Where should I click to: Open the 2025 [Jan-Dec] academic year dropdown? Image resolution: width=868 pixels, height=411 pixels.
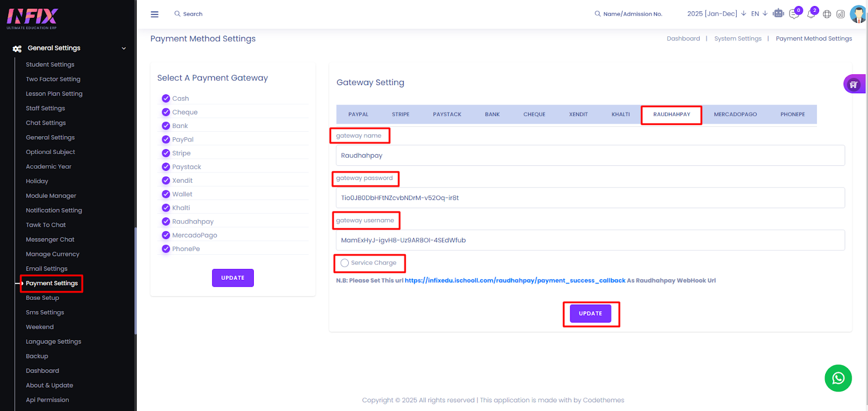[x=716, y=14]
